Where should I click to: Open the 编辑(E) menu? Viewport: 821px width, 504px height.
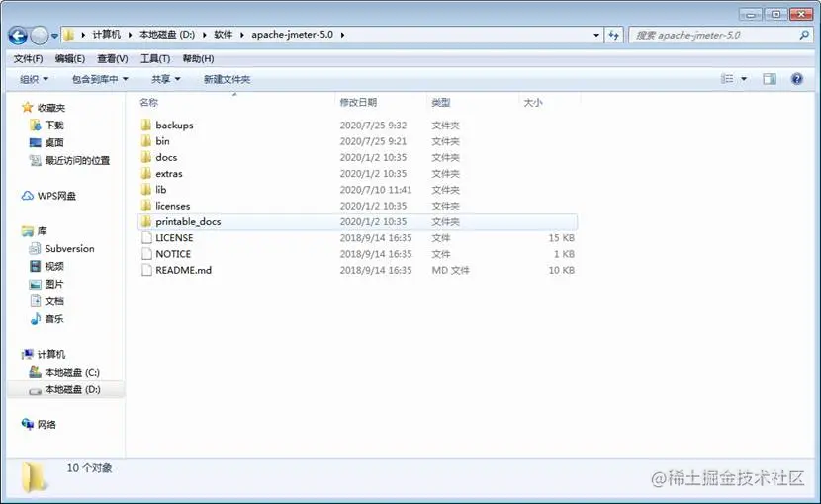click(70, 58)
